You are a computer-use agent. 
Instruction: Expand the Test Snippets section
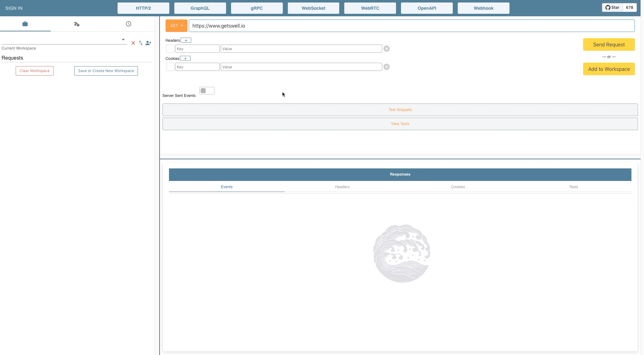point(400,110)
